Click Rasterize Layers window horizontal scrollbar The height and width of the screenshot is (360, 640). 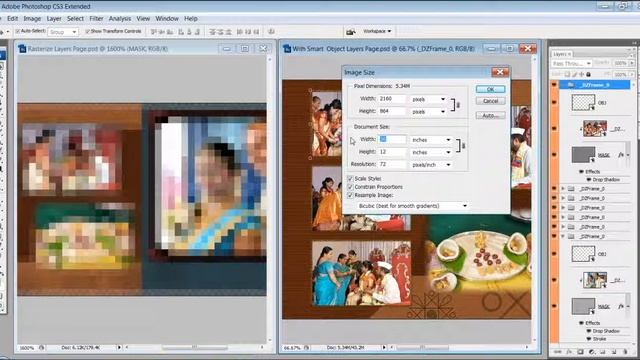point(194,348)
